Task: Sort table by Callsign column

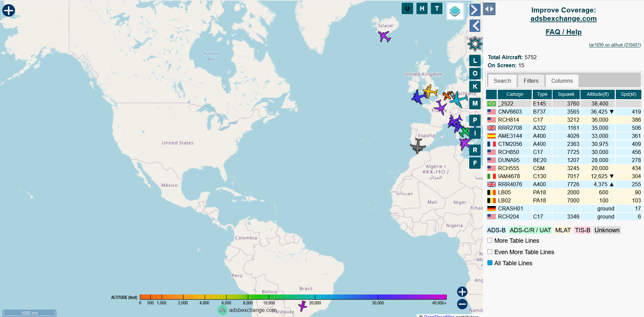Action: tap(515, 94)
